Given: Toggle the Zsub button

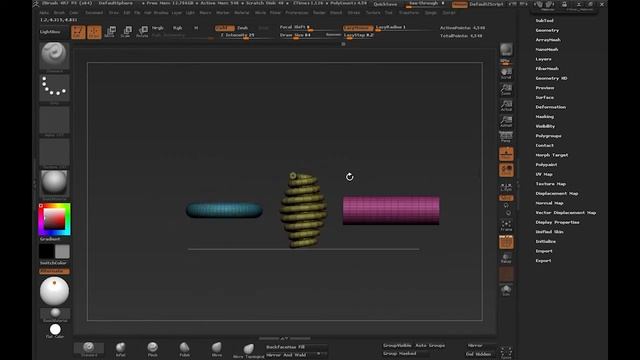Looking at the screenshot, I should click(x=242, y=28).
